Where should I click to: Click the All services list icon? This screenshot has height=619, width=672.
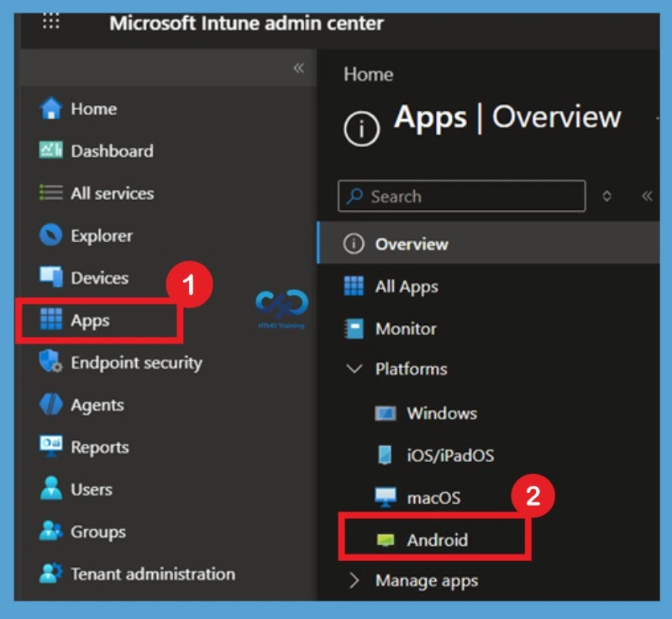(x=51, y=192)
